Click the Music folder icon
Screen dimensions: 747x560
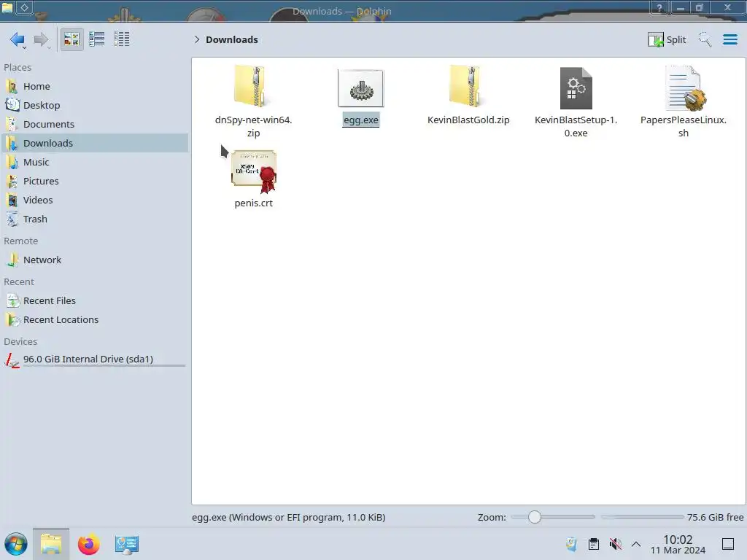(12, 163)
